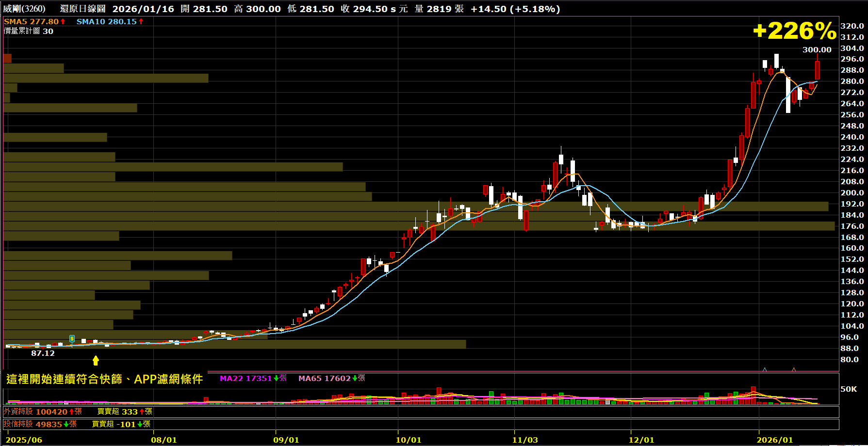Select the MA65 17602 volume average label

coord(332,378)
